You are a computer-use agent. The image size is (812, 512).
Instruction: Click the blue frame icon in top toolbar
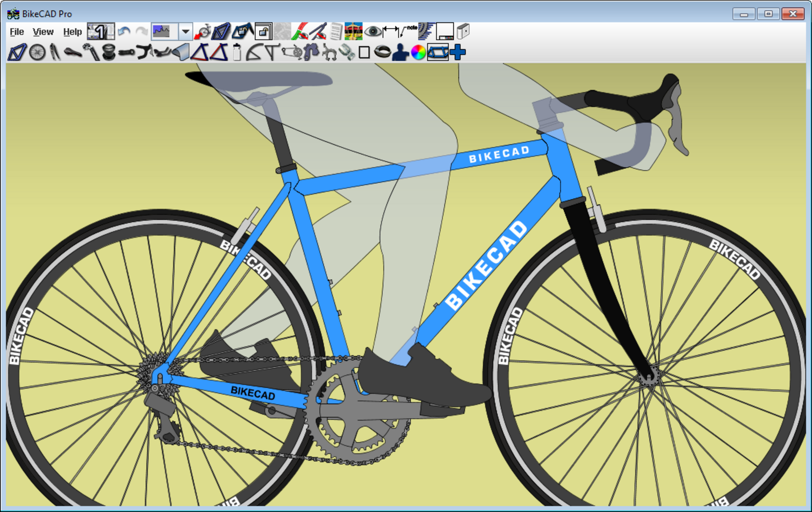click(221, 31)
